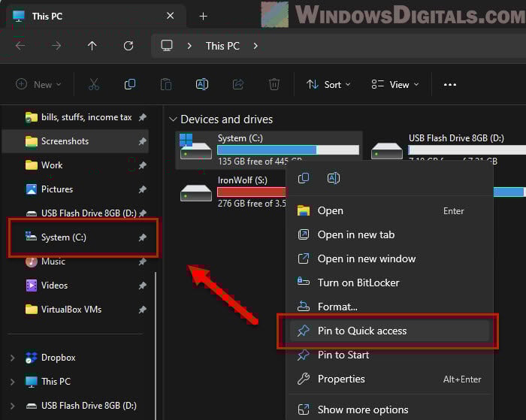The image size is (526, 420).
Task: Open Music in the sidebar
Action: pos(75,261)
